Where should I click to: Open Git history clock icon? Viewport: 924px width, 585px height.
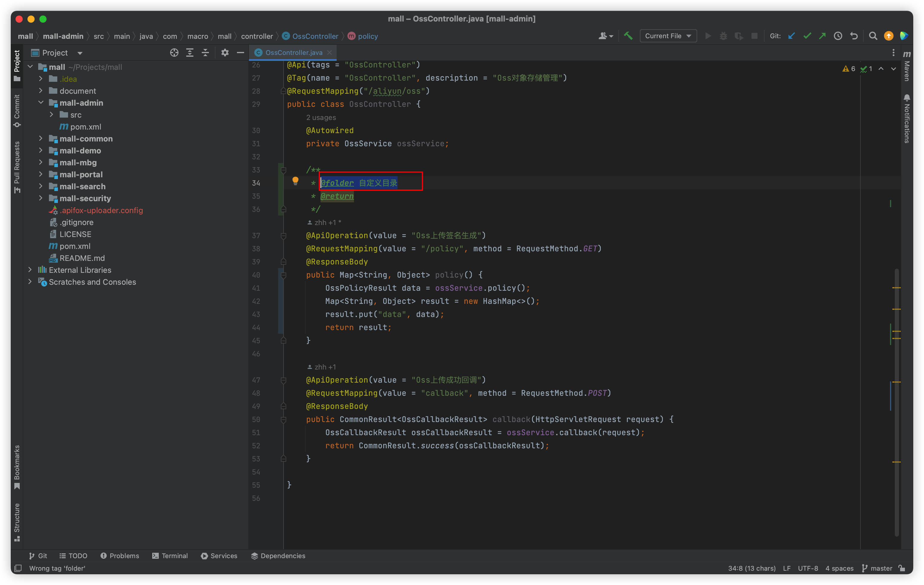838,36
